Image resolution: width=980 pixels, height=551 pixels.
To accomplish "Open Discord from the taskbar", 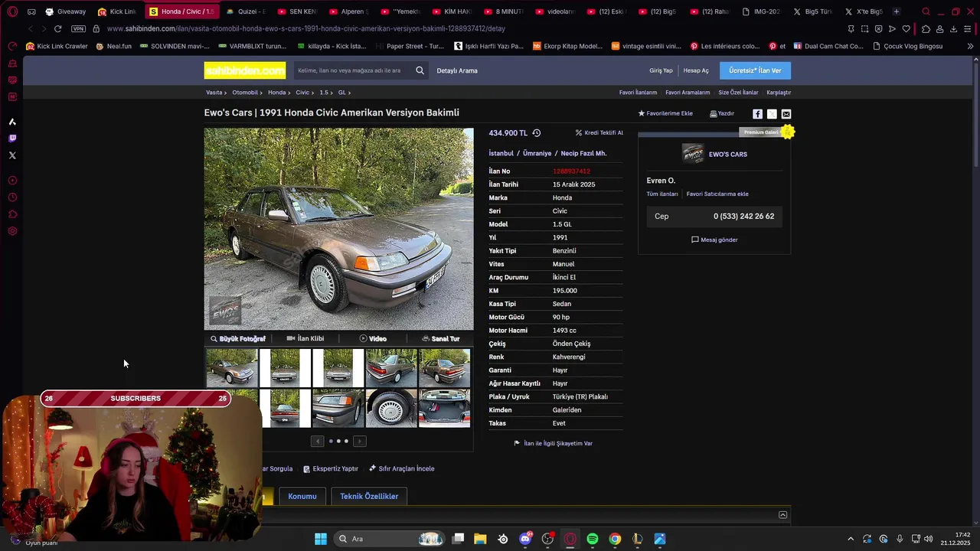I will [x=525, y=539].
